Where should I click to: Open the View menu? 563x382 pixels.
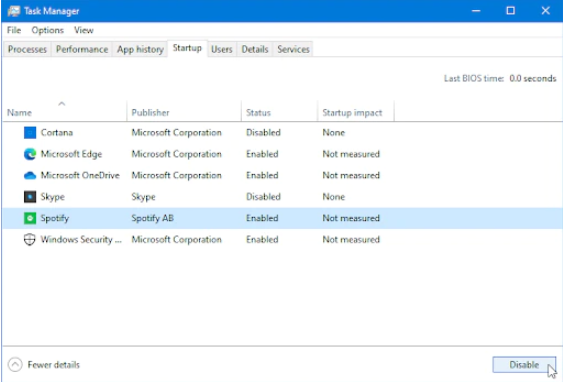point(84,30)
